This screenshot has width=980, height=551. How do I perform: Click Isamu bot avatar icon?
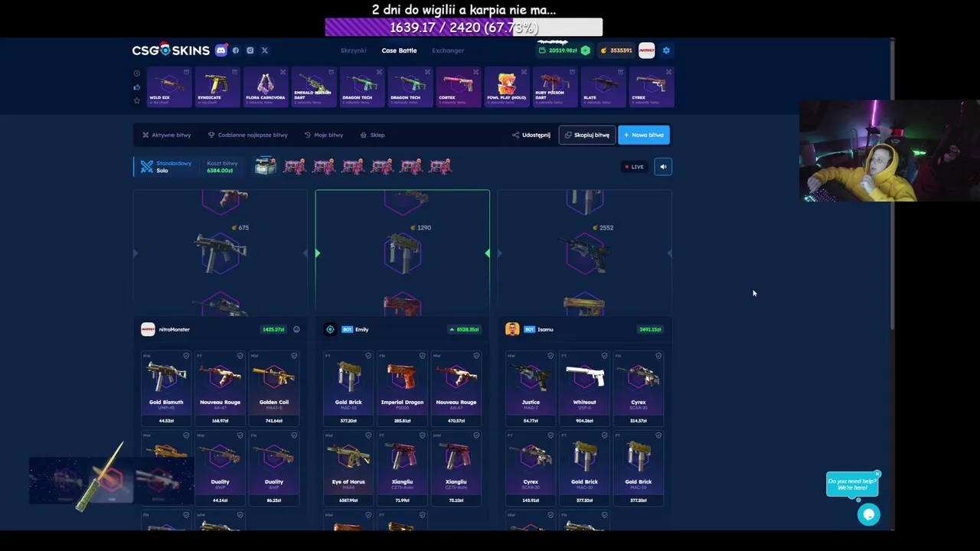click(512, 330)
